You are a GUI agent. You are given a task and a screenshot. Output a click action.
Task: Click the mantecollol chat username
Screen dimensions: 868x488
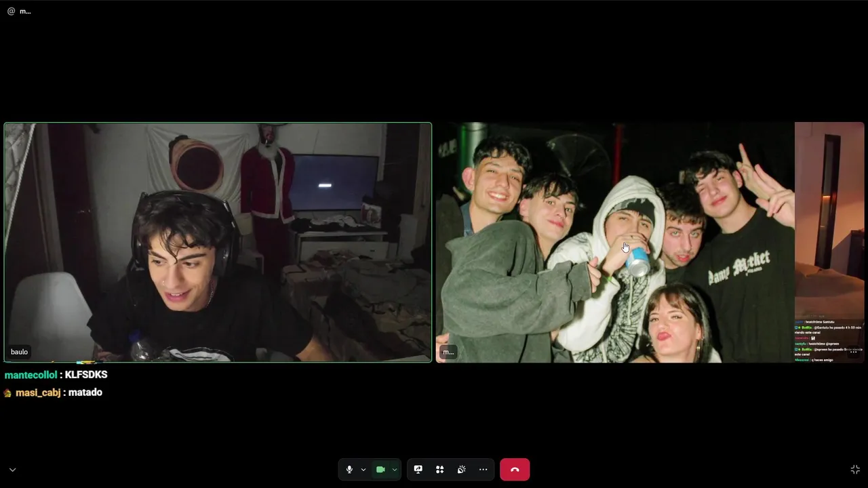tap(31, 375)
